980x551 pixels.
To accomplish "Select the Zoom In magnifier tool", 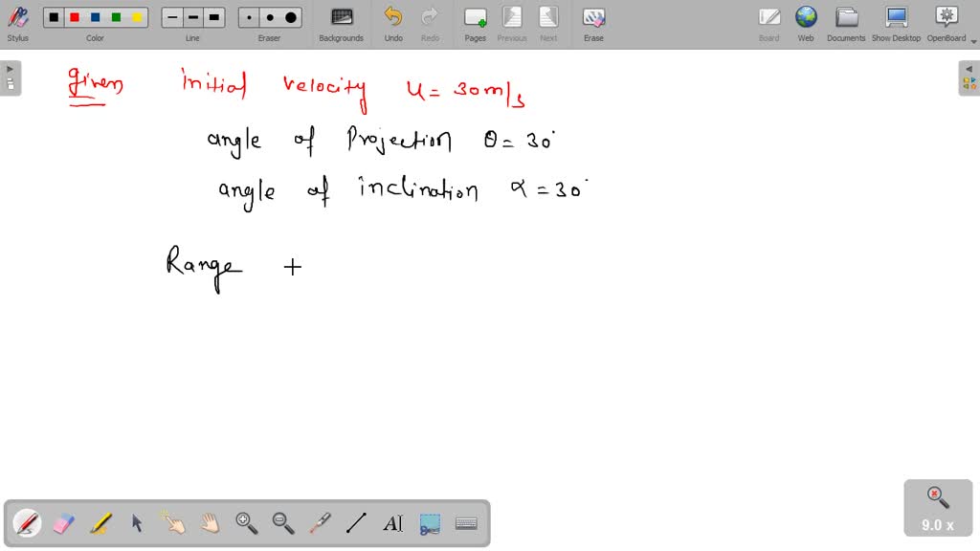I will 246,523.
